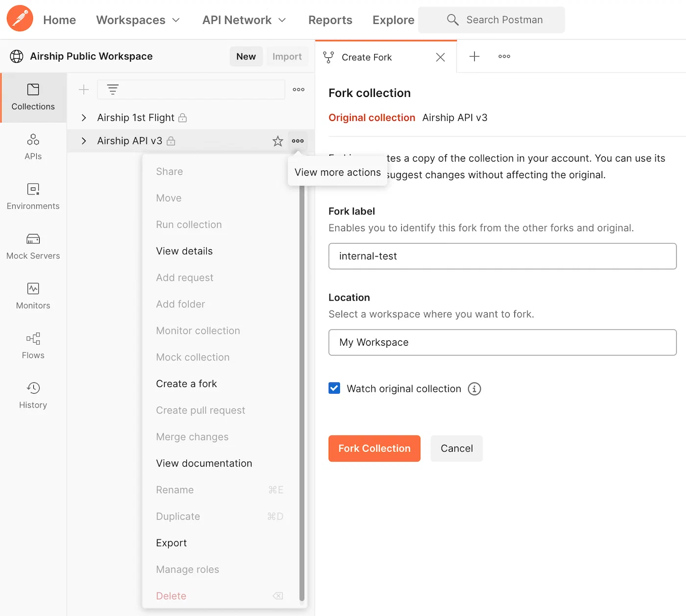Click into the Fork label input field

[x=502, y=256]
